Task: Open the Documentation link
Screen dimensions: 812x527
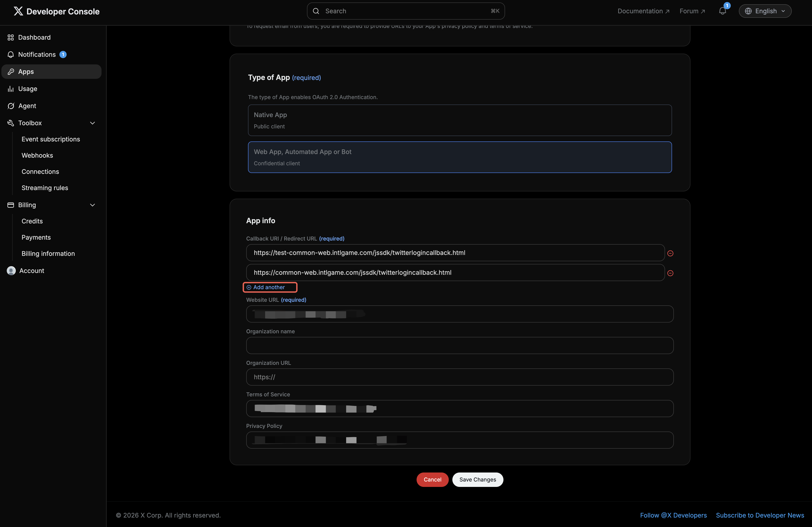Action: coord(643,11)
